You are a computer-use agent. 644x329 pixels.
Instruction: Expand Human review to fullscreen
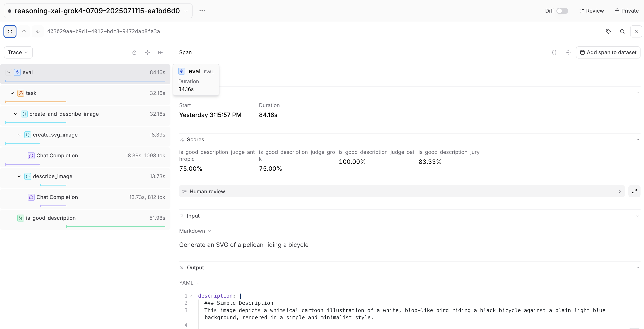pyautogui.click(x=634, y=191)
